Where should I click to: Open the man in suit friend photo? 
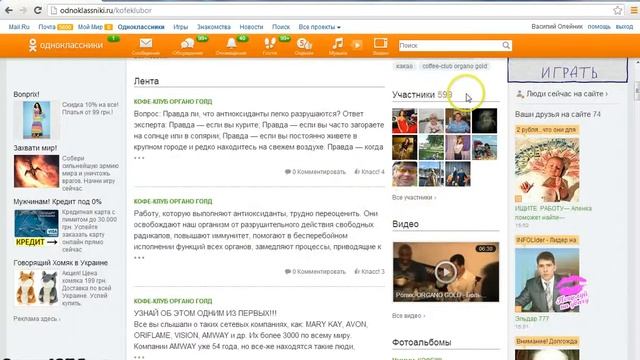[x=547, y=280]
